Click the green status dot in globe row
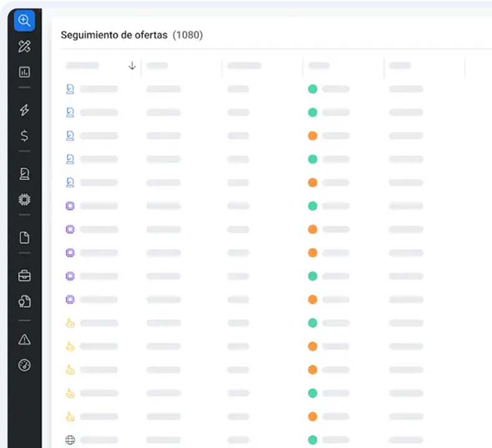 312,440
